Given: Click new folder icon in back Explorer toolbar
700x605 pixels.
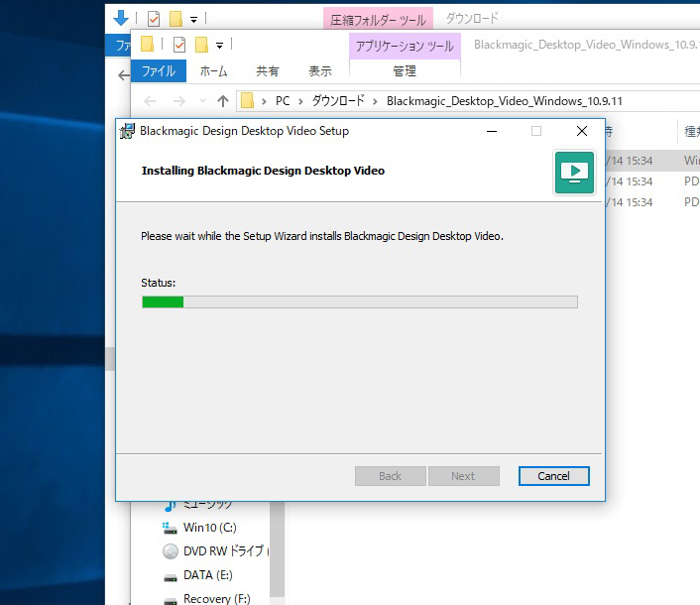Looking at the screenshot, I should click(x=175, y=19).
